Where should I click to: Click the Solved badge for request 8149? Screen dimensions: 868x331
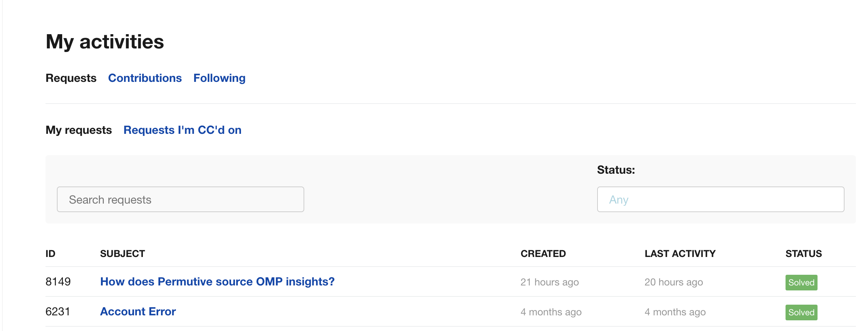(801, 283)
